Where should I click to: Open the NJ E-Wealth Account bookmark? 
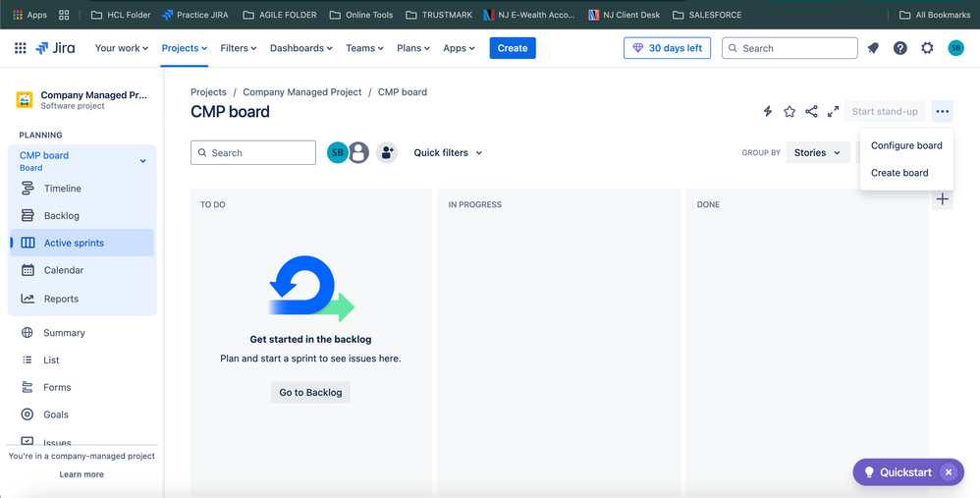[529, 15]
